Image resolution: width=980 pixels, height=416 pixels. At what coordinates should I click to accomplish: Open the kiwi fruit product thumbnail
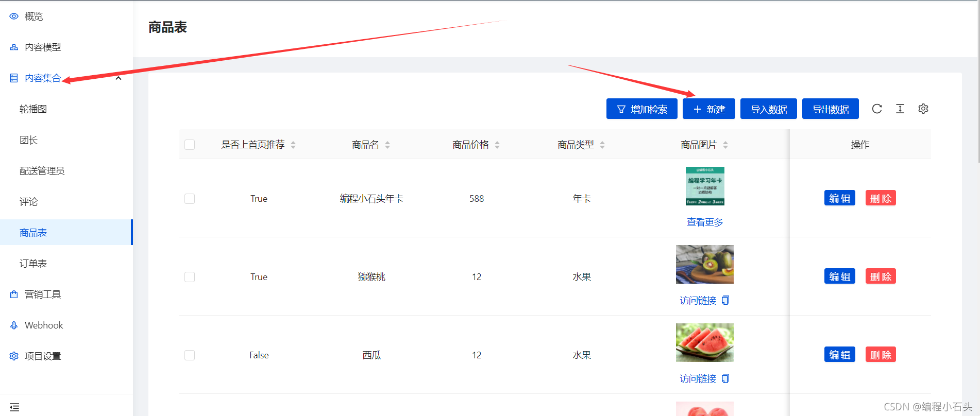(705, 264)
